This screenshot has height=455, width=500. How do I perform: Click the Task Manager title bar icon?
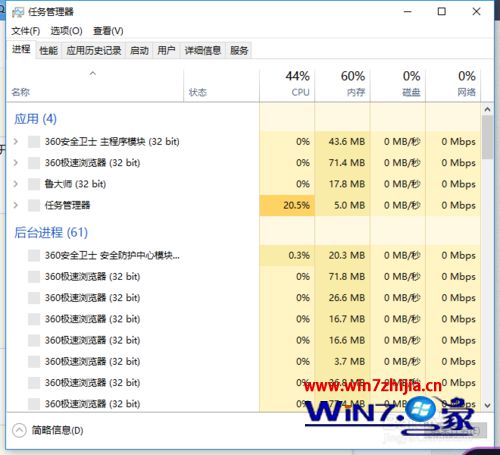[x=18, y=12]
